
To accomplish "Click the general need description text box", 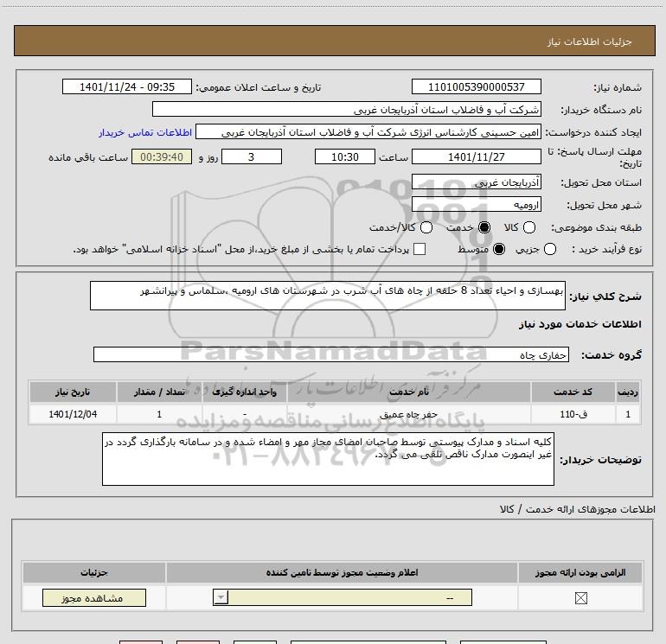I will (328, 296).
